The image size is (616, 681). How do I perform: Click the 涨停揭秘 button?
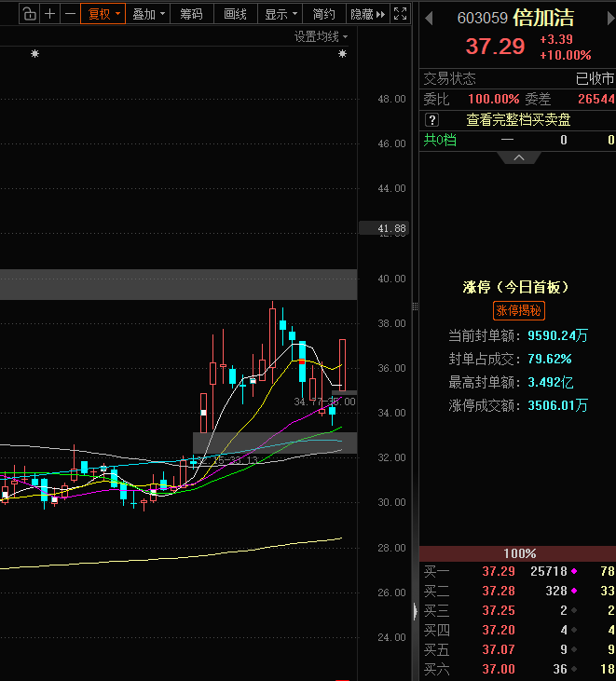click(518, 311)
